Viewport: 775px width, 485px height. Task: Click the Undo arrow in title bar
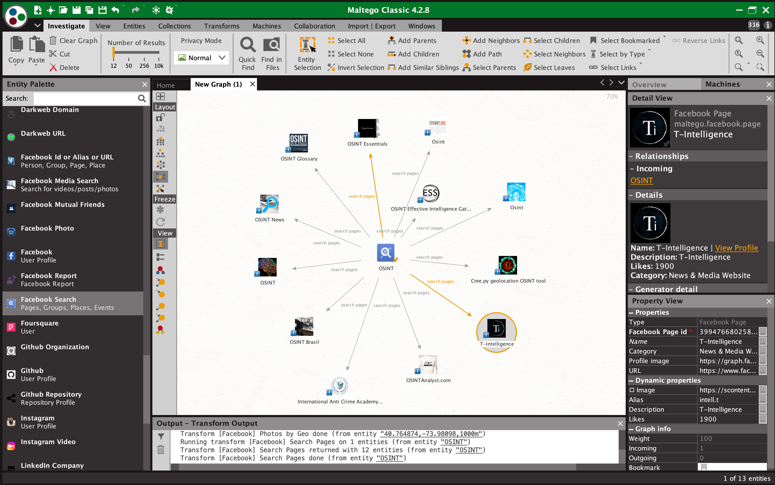point(115,10)
